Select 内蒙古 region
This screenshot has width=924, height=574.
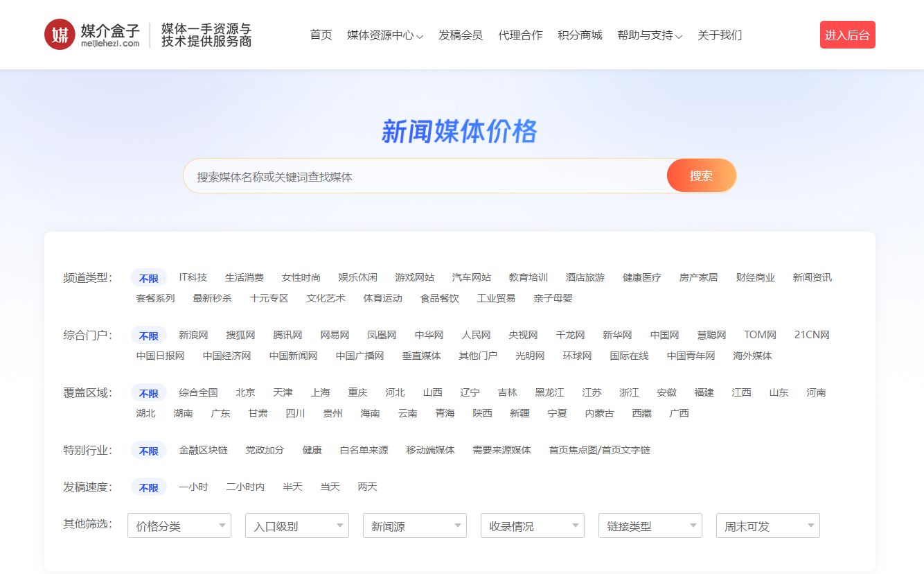tap(599, 413)
